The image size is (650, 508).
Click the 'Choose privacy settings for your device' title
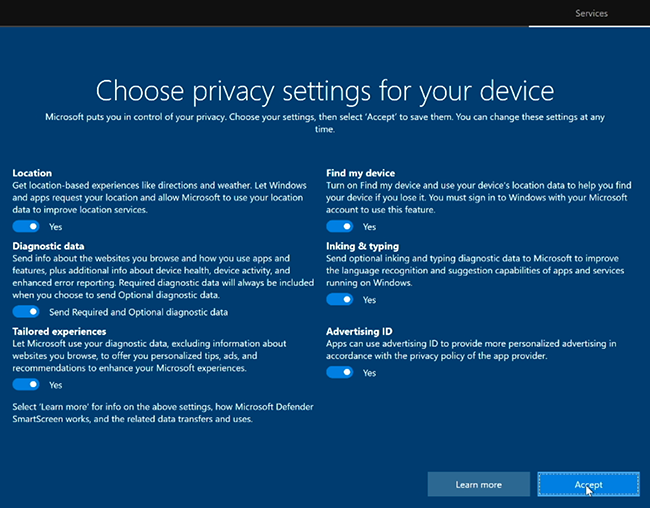325,90
